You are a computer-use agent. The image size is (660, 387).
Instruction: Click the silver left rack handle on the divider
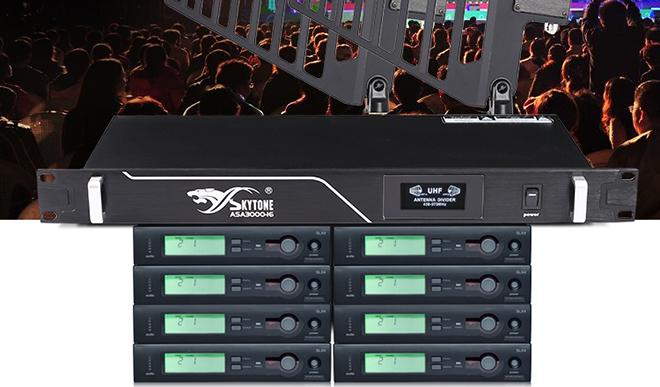[96, 200]
